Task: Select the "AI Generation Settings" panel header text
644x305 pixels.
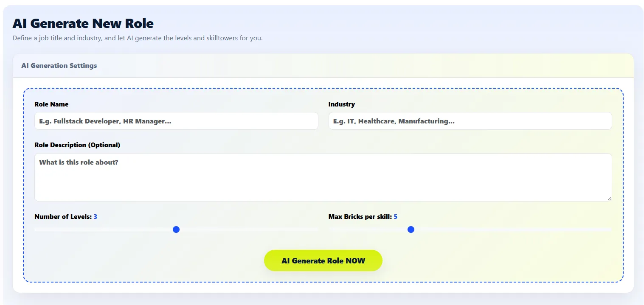Action: point(59,66)
